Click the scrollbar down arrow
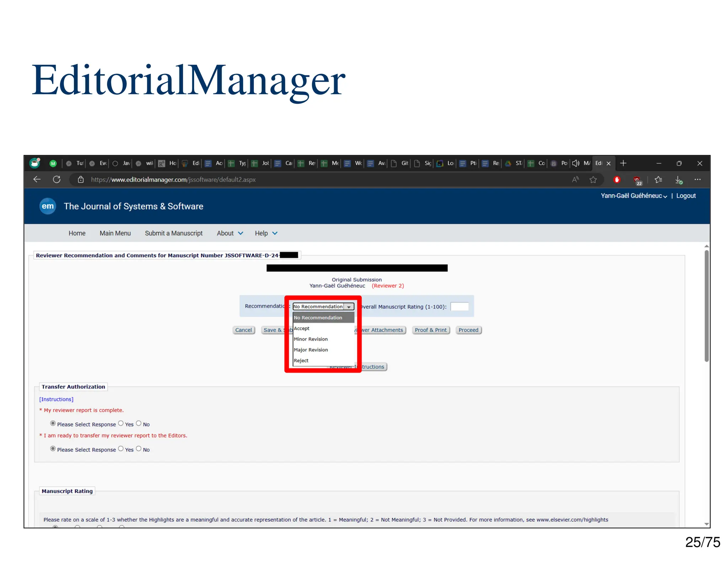 coord(706,524)
